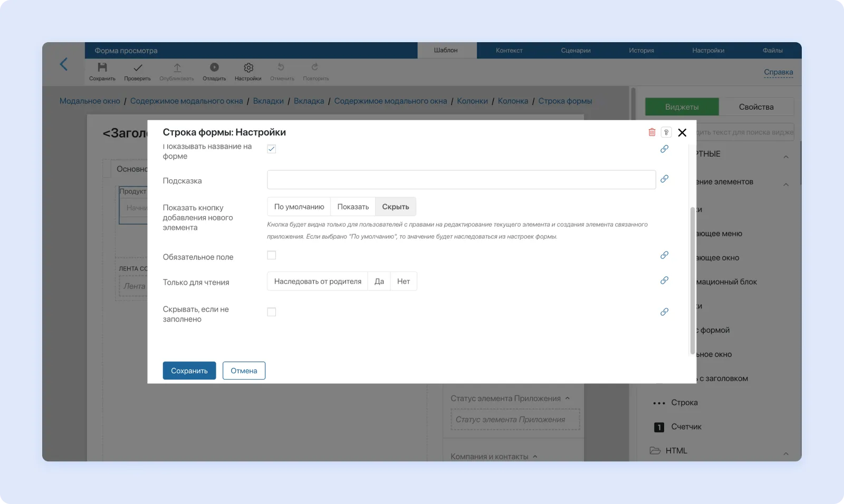The image size is (844, 504).
Task: Open the help question mark icon in dialog
Action: (666, 132)
